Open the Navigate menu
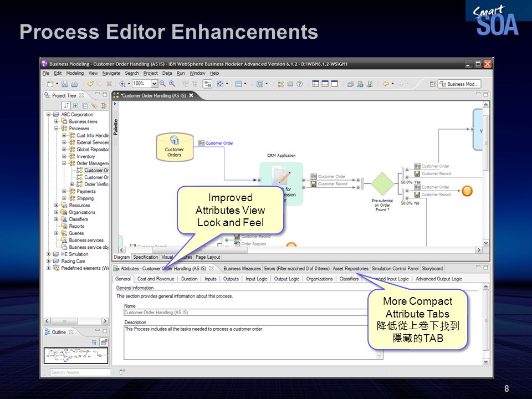Screen dimensions: 532x399 [x=111, y=73]
